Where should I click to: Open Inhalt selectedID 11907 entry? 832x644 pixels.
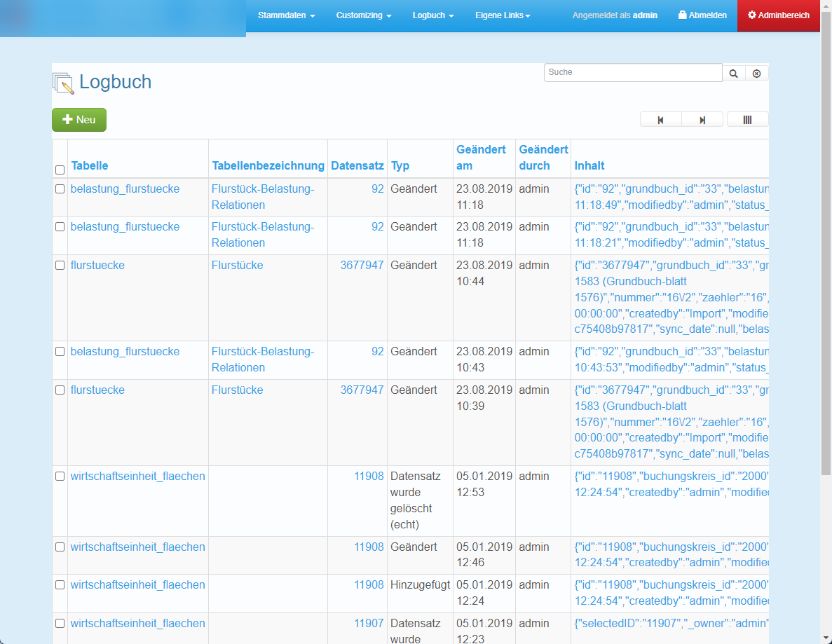[x=671, y=623]
